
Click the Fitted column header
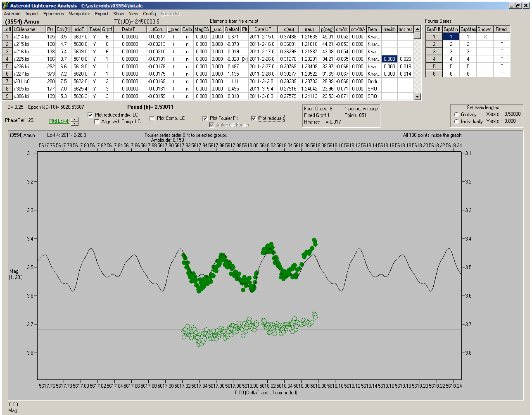[501, 29]
